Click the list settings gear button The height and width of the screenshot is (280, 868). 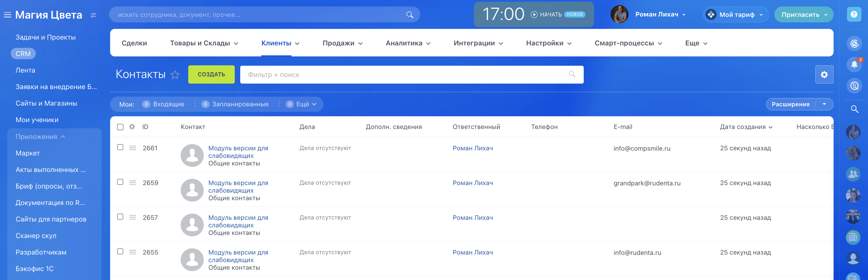[x=824, y=75]
